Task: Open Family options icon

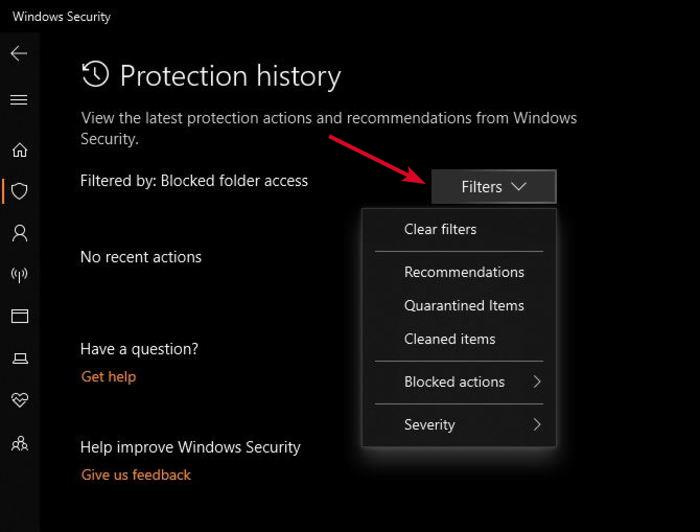Action: (19, 443)
